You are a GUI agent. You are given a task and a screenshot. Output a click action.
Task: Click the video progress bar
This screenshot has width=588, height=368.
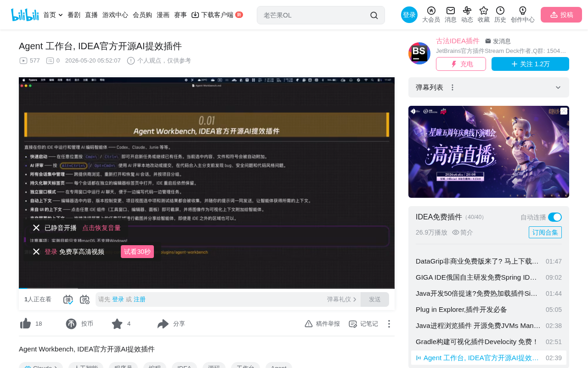pyautogui.click(x=207, y=288)
